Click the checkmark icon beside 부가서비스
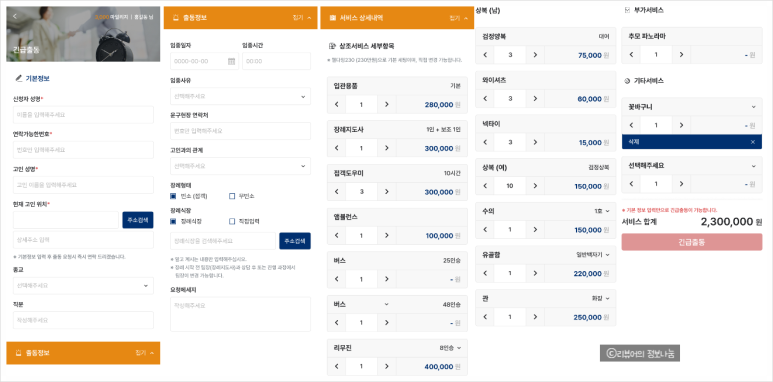Screen dimensions: 773x382 (627, 10)
